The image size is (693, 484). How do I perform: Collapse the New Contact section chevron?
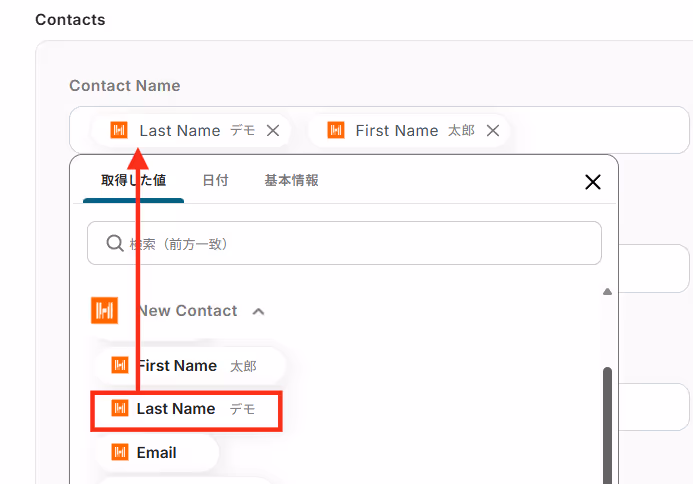258,312
